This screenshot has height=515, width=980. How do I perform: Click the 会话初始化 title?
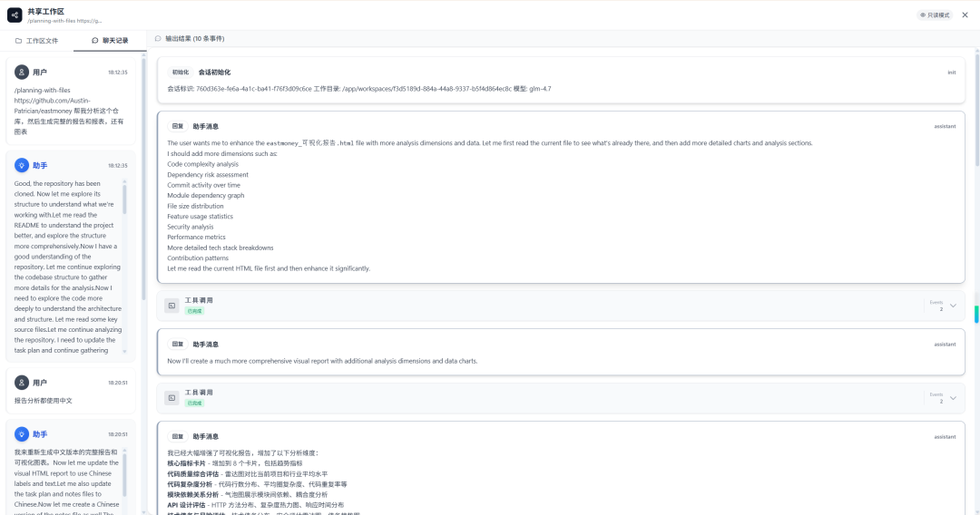point(214,73)
